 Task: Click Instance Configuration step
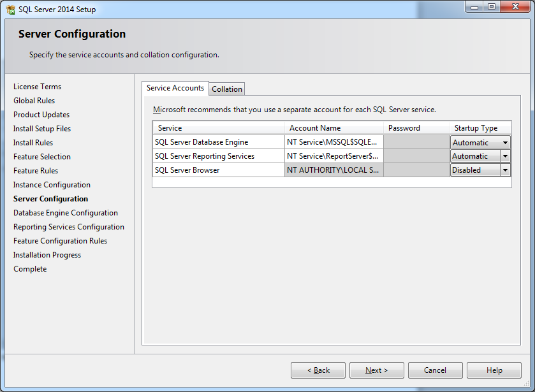pyautogui.click(x=52, y=185)
